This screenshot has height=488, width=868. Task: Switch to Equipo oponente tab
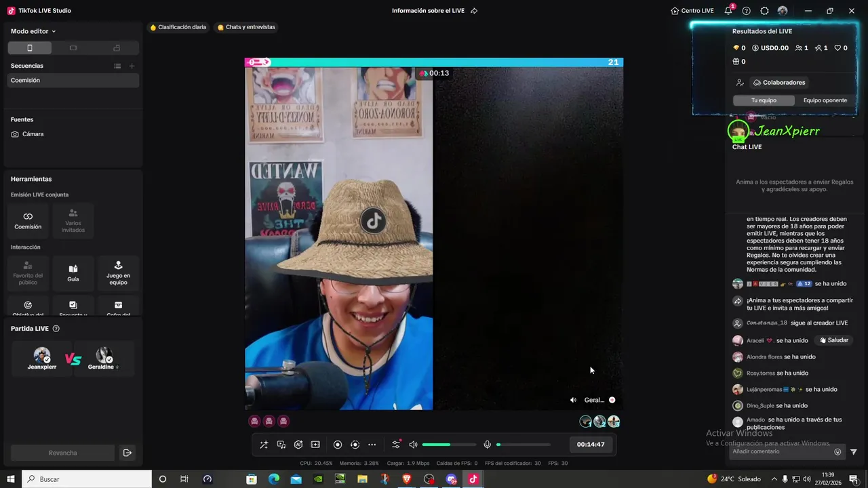click(825, 100)
